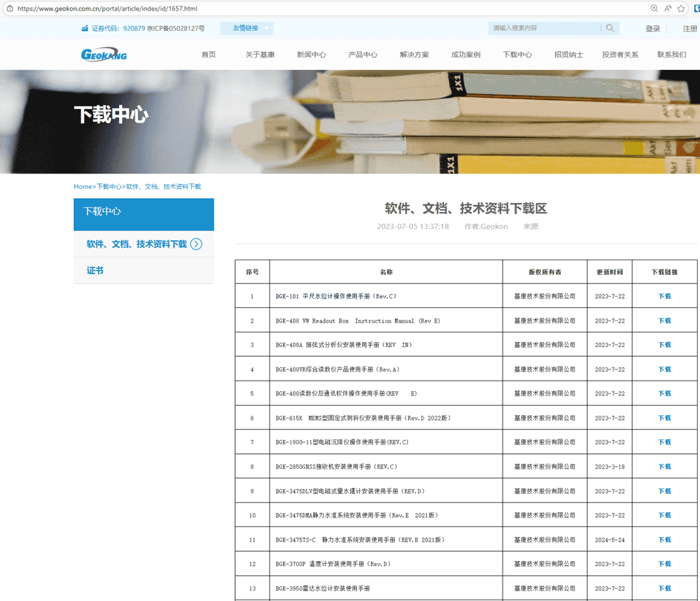Download the BGK-101 manual
Image resolution: width=700 pixels, height=601 pixels.
664,296
